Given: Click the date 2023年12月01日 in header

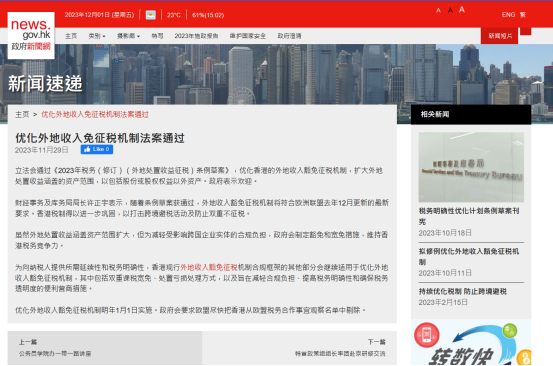Looking at the screenshot, I should (99, 15).
